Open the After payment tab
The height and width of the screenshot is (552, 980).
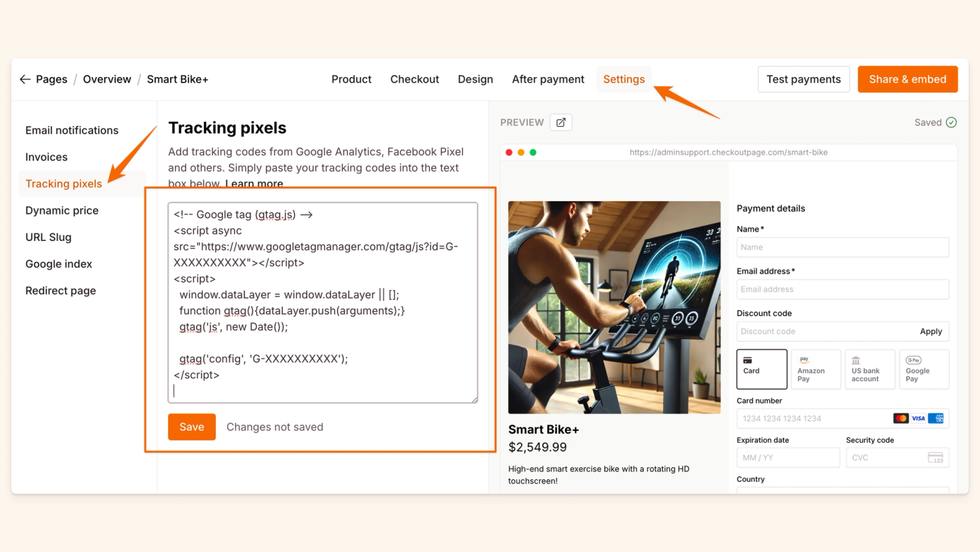point(548,79)
